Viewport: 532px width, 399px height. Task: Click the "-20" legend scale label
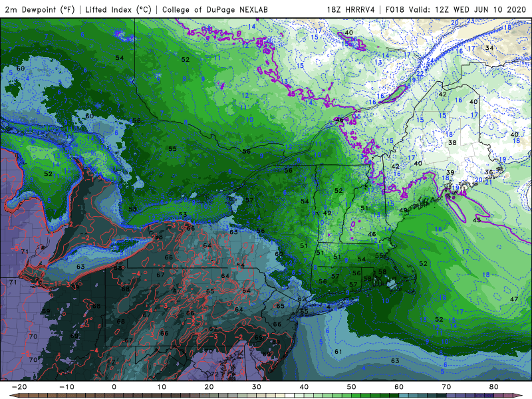click(x=19, y=387)
